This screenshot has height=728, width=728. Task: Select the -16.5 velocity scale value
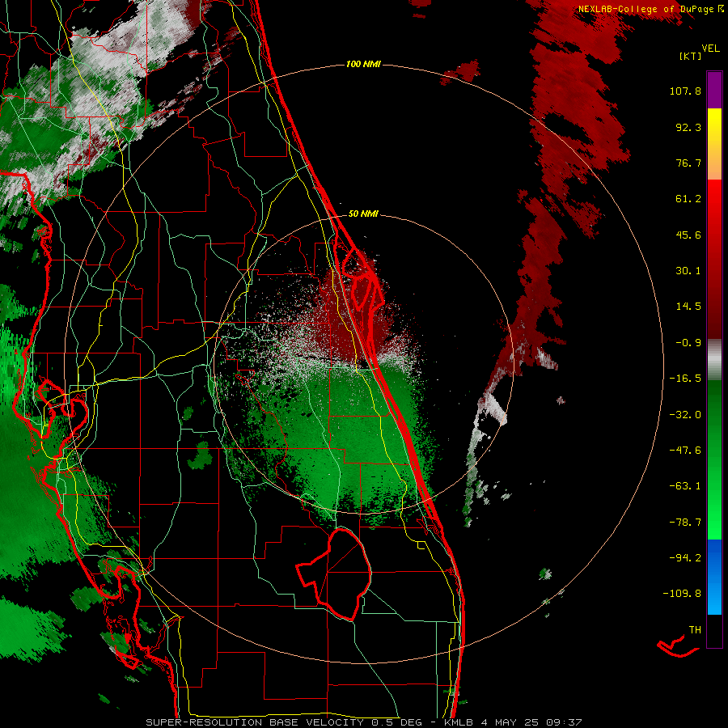685,379
